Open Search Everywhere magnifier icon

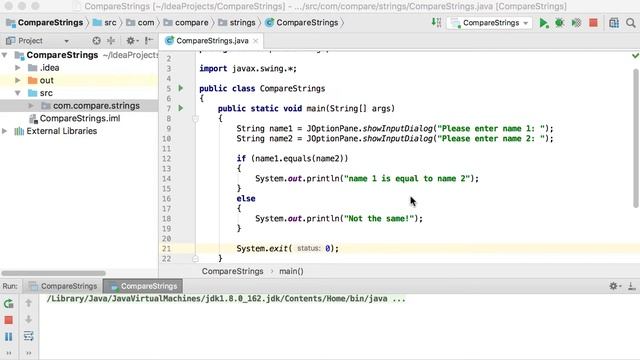(x=631, y=23)
